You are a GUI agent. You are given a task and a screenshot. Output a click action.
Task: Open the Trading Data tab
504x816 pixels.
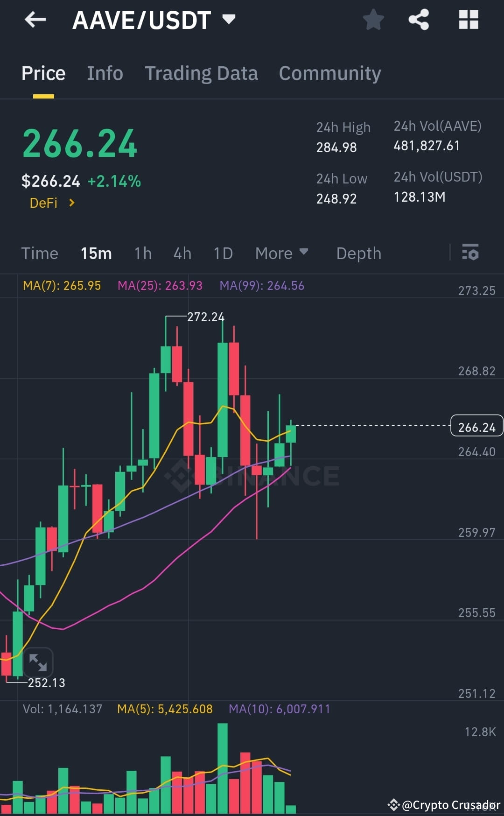202,73
